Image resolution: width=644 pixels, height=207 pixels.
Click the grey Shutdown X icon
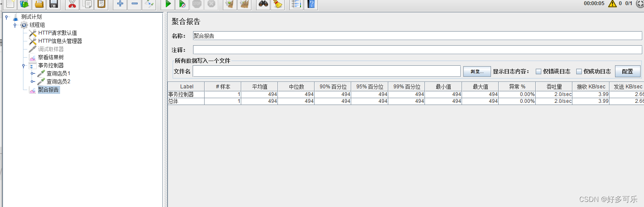pos(211,4)
